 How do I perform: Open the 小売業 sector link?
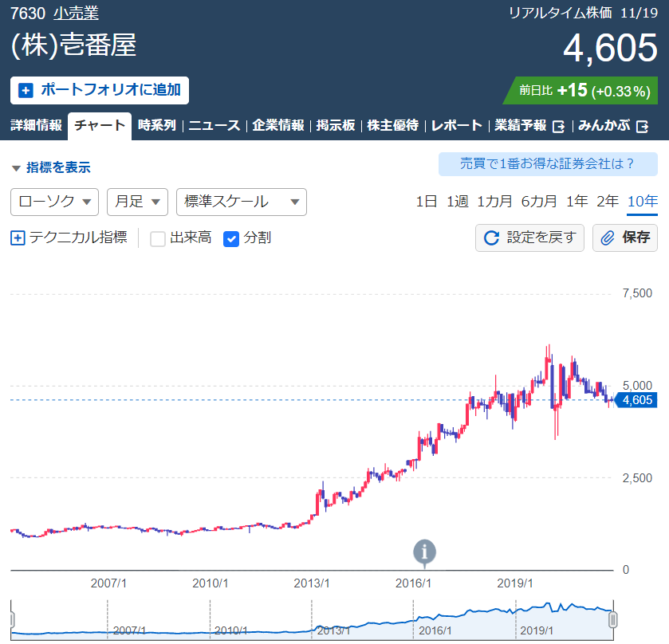(76, 14)
